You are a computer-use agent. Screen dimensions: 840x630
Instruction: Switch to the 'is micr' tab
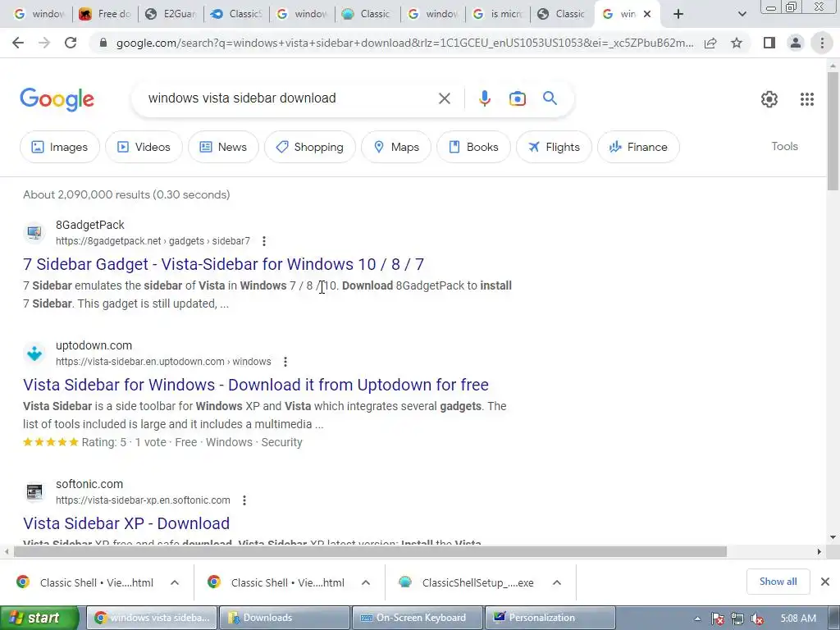(498, 14)
